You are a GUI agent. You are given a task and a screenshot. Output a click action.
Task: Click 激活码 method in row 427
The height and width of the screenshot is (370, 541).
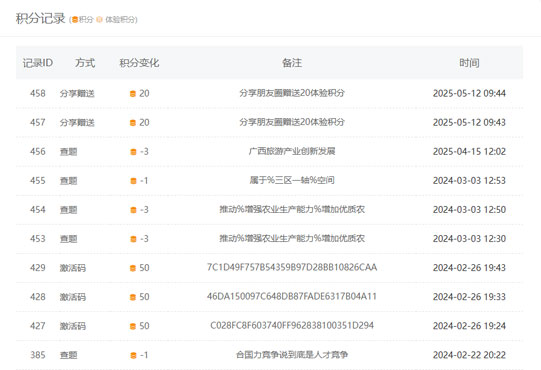click(x=73, y=326)
